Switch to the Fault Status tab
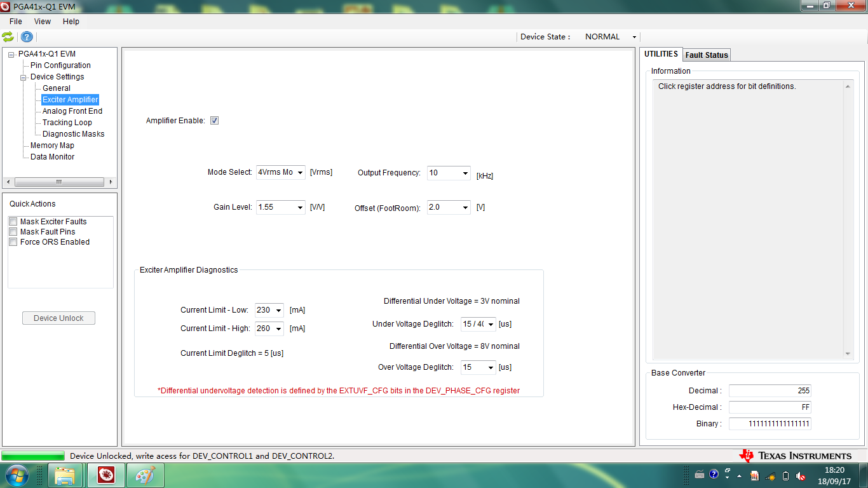Viewport: 868px width, 488px height. (707, 55)
